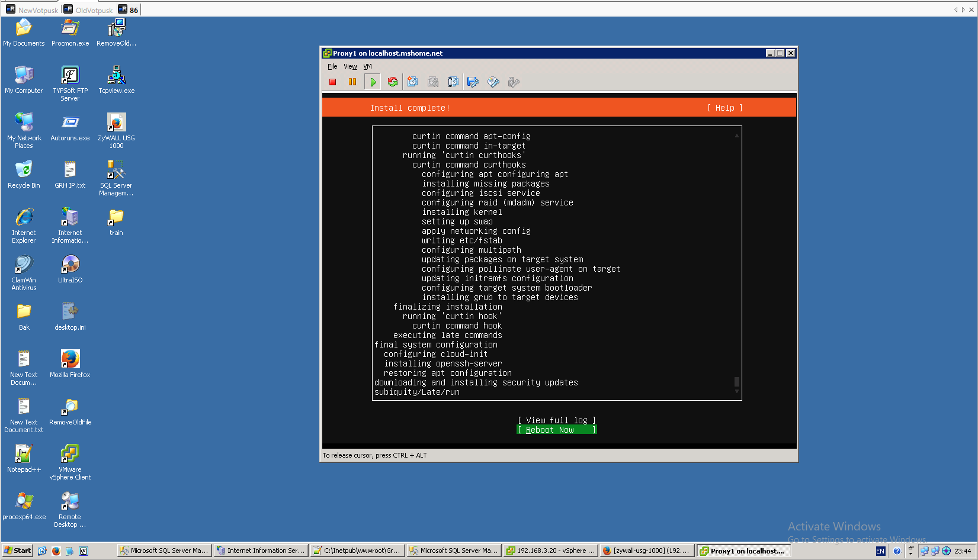
Task: Open the File menu in Proxy1 console
Action: [332, 67]
